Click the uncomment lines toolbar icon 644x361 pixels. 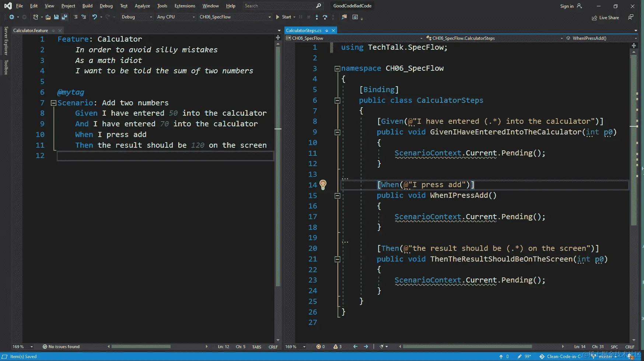(84, 17)
